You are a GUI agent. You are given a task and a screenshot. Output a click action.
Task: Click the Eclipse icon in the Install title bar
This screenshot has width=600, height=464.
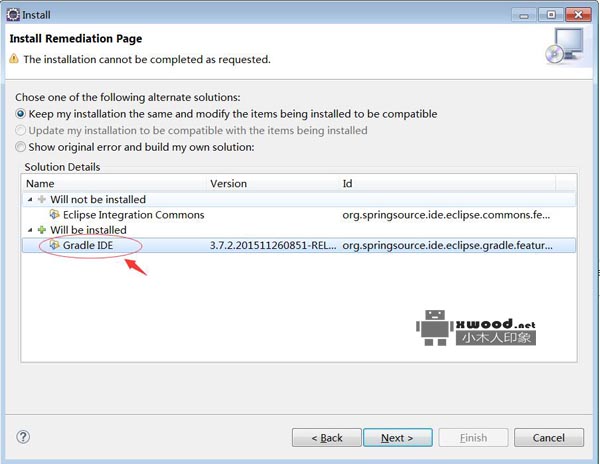[x=13, y=15]
